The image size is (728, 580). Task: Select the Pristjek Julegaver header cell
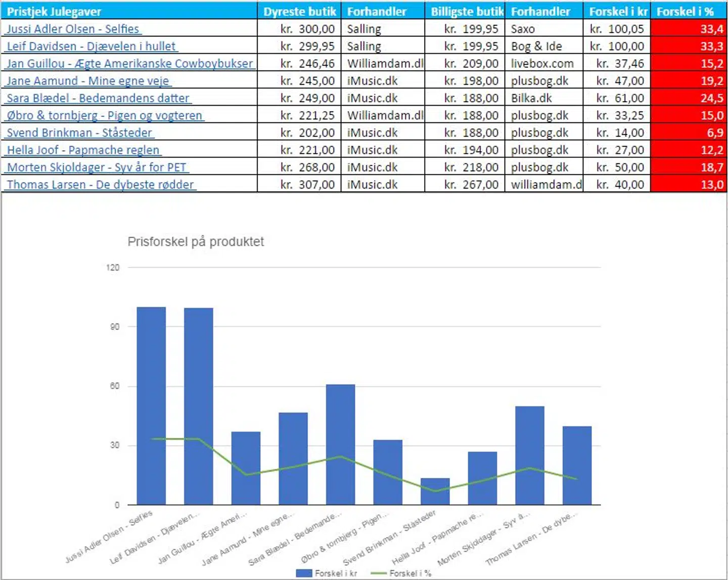tap(54, 12)
